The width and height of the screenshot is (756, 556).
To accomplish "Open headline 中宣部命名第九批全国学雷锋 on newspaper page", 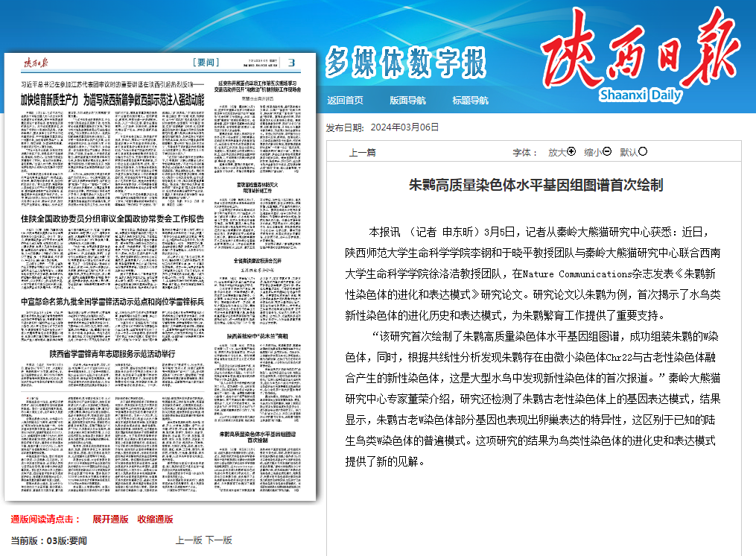I will pyautogui.click(x=112, y=302).
